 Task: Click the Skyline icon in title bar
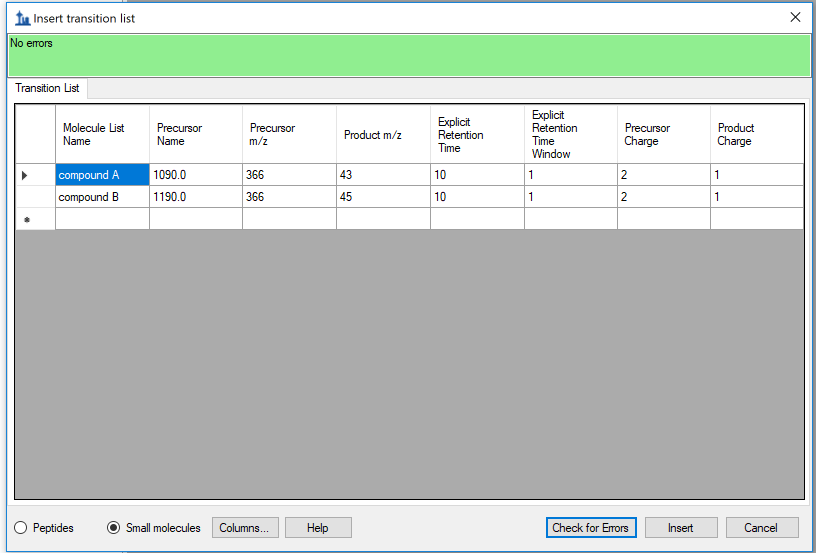[x=22, y=18]
